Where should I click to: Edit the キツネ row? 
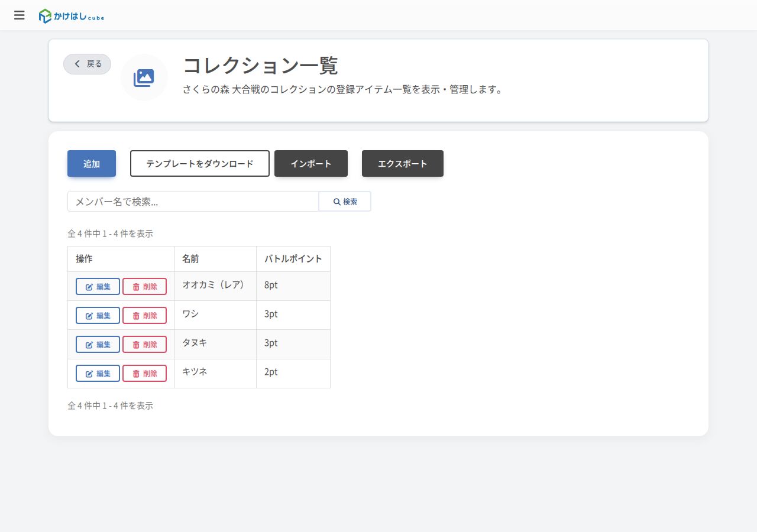pos(98,374)
